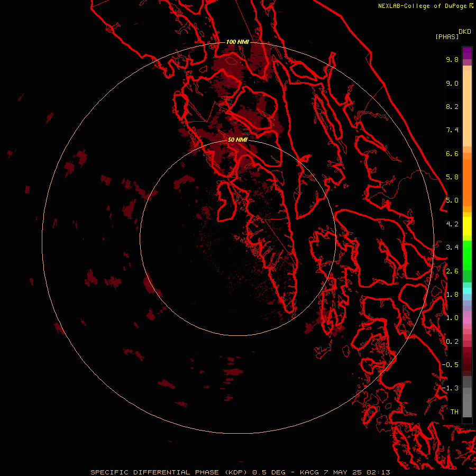Click the bright green segment of the color bar
476x476 pixels.
coord(467,255)
